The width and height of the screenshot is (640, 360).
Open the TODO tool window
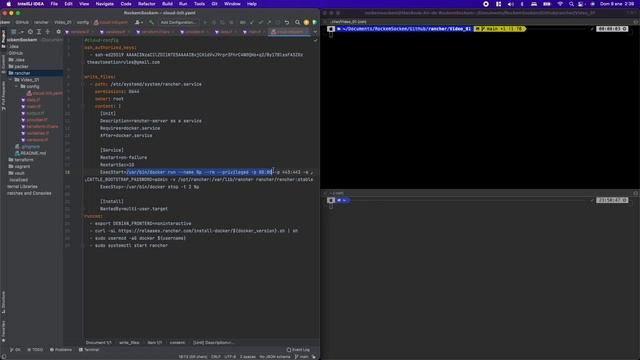tap(35, 350)
